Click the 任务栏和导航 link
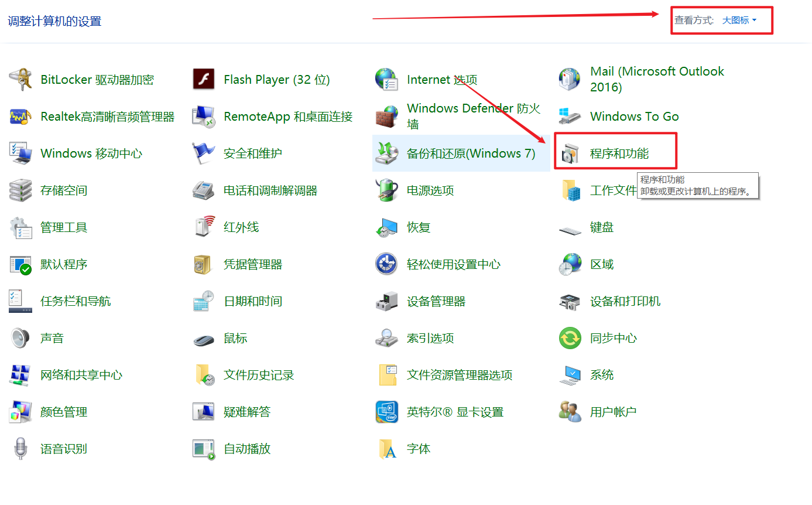Screen dimensions: 812x505 [x=76, y=301]
